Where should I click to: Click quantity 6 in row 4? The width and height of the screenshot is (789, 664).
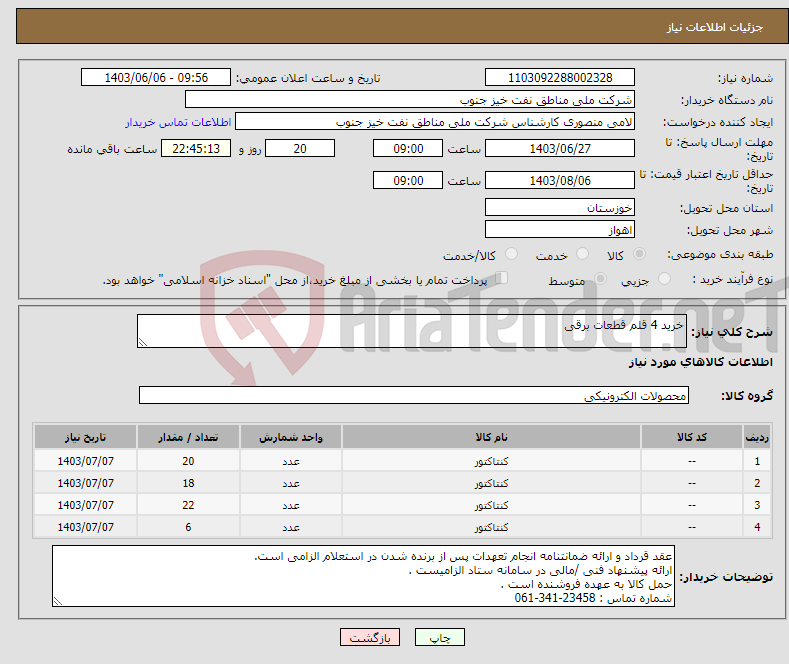[x=188, y=527]
